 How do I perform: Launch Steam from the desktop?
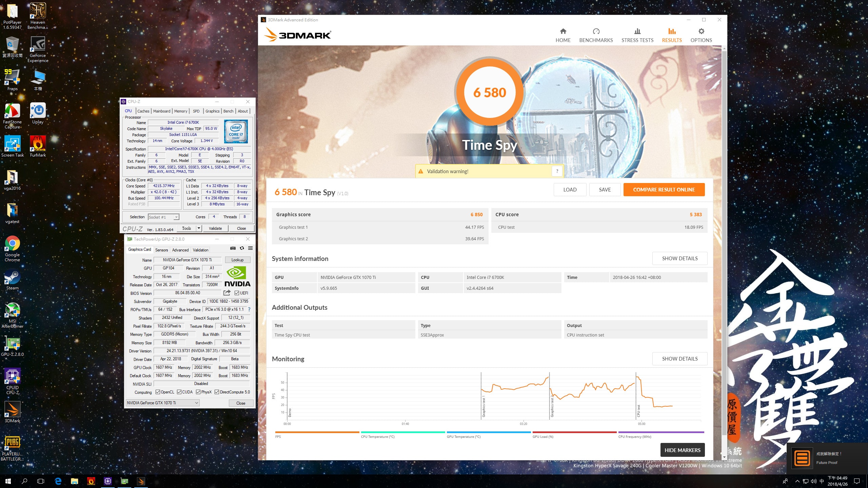click(x=12, y=280)
